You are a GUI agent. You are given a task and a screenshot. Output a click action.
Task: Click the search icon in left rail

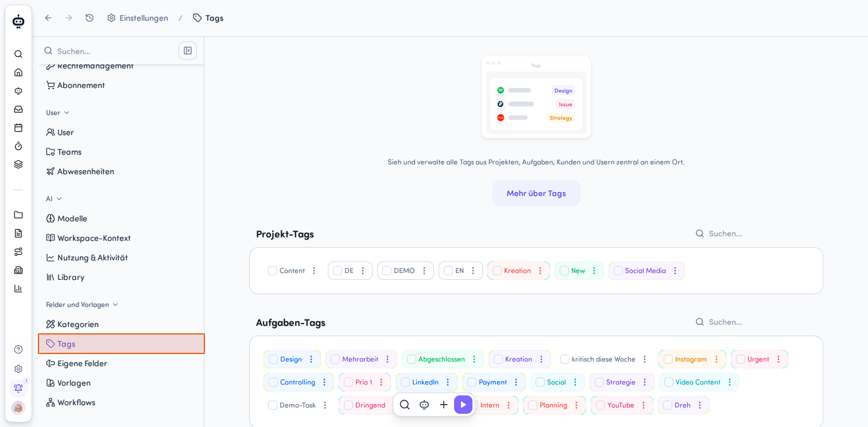click(18, 54)
